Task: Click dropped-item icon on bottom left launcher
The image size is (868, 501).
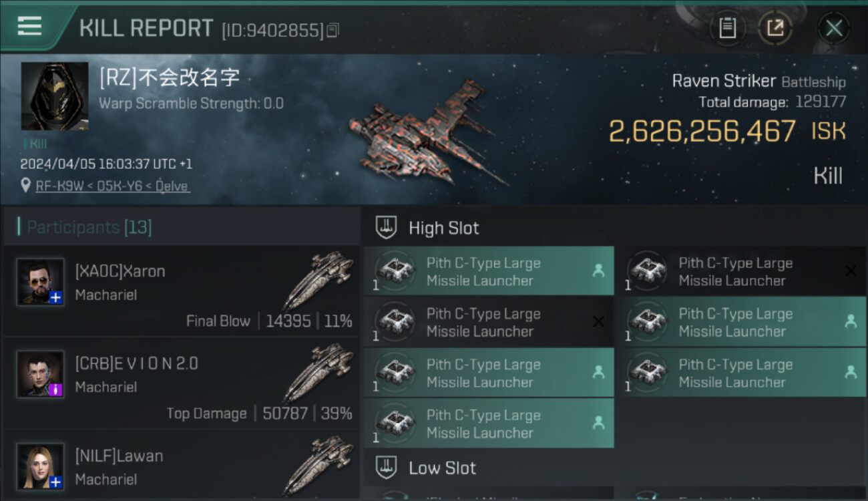Action: (x=598, y=423)
